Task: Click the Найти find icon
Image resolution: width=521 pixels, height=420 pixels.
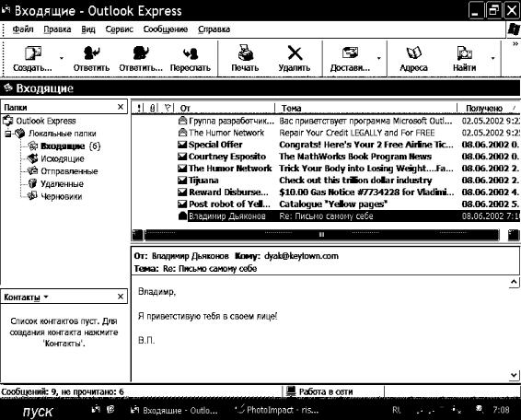Action: (x=465, y=53)
